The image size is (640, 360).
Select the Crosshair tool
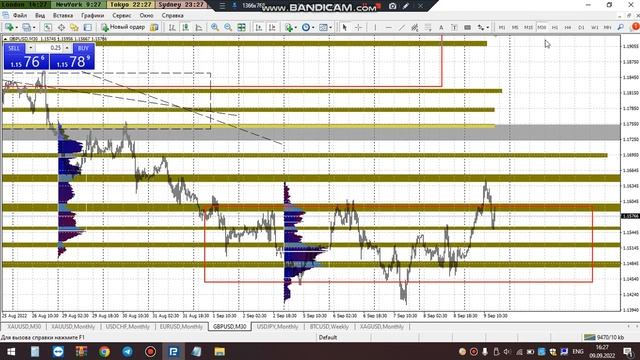click(358, 27)
